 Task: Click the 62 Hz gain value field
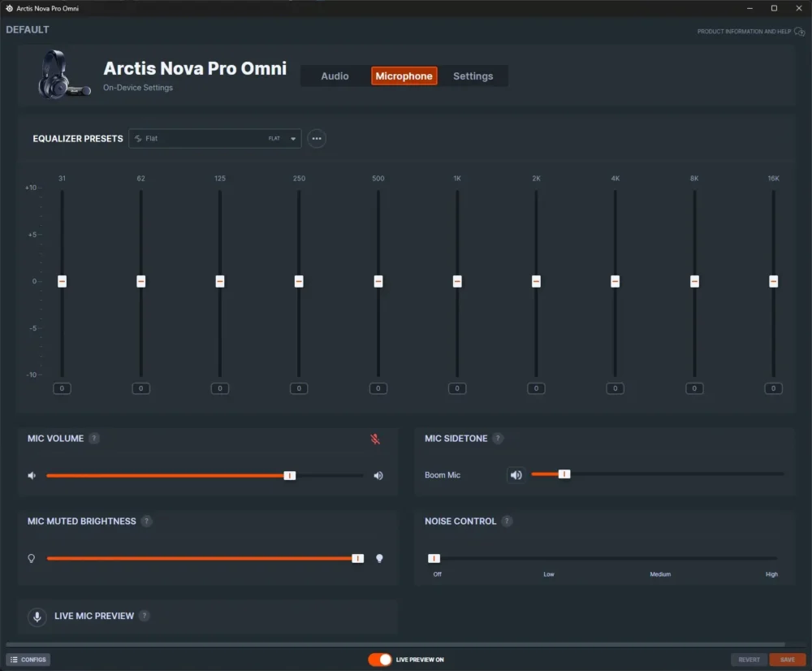pos(140,388)
